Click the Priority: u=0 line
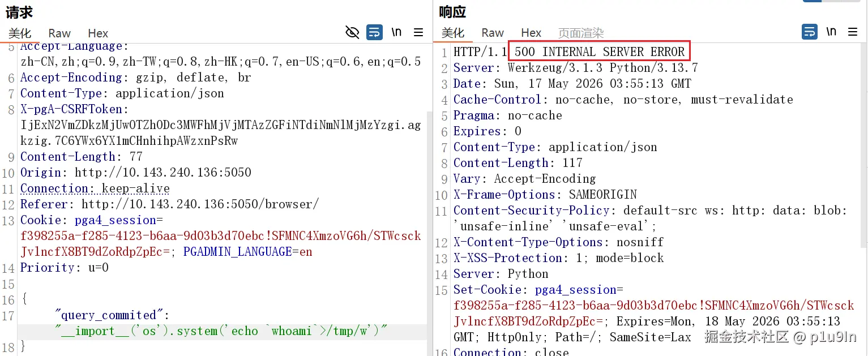This screenshot has height=356, width=868. tap(64, 267)
